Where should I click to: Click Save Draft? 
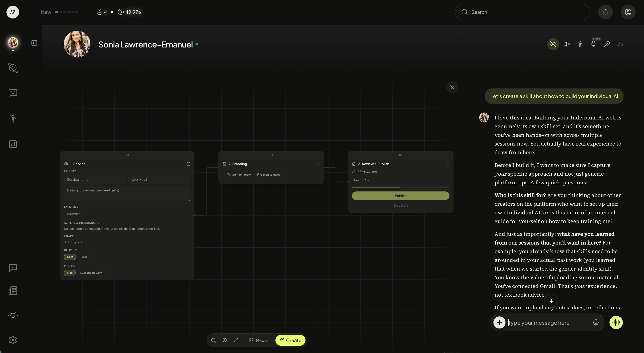[401, 205]
